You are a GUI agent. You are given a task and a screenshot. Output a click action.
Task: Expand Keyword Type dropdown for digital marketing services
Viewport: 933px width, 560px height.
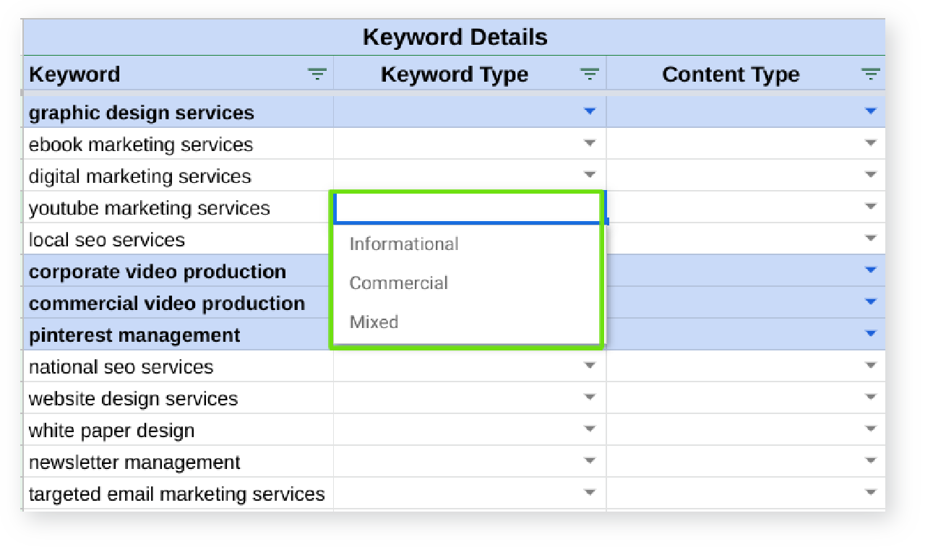(590, 176)
